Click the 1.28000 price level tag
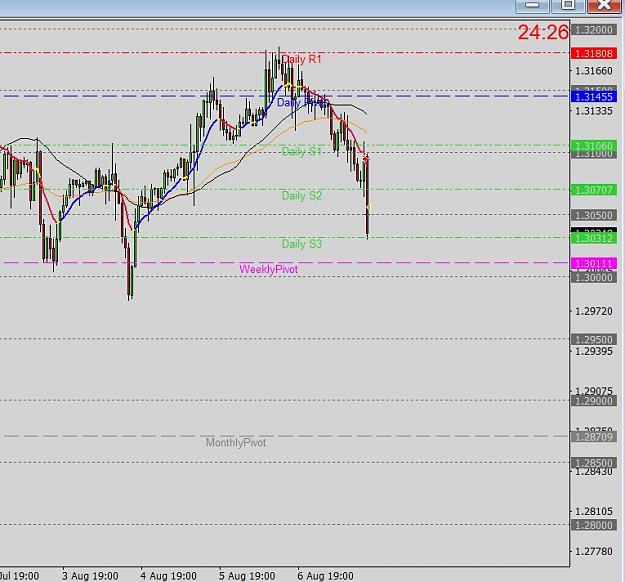The width and height of the screenshot is (625, 582). pyautogui.click(x=594, y=525)
